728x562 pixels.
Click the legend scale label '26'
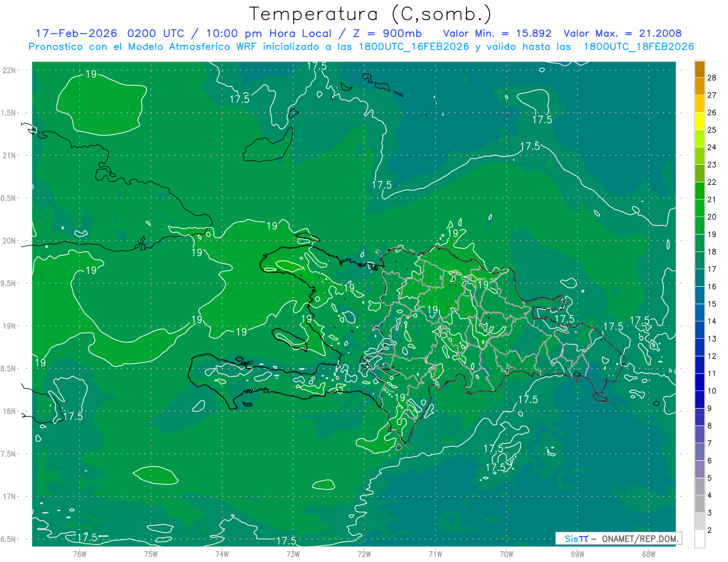click(x=712, y=112)
